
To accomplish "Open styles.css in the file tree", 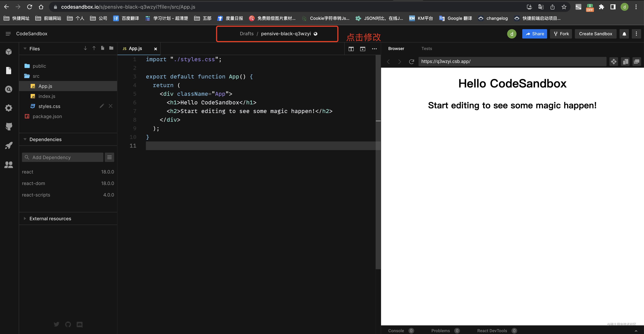I will click(68, 106).
